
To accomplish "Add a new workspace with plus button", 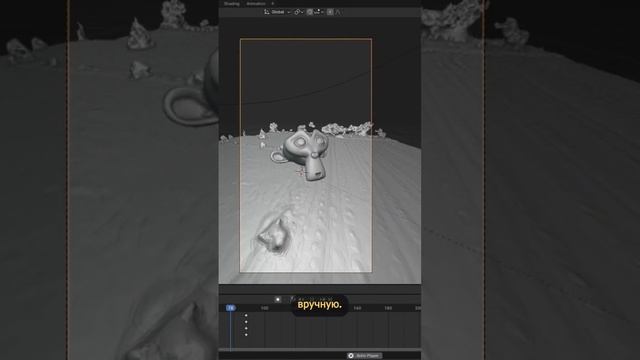I will tap(273, 4).
